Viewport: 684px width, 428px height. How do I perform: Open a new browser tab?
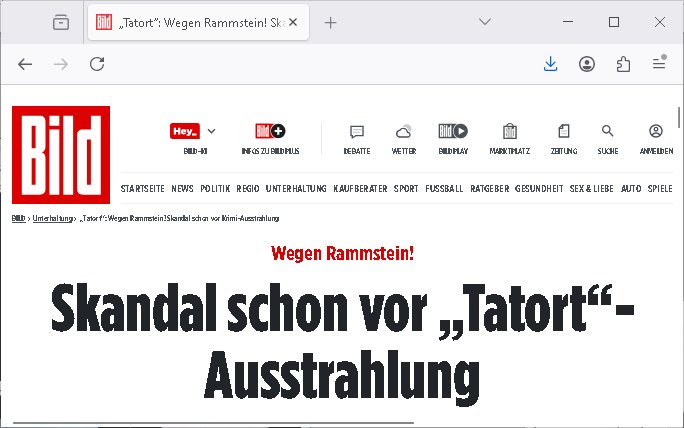click(331, 22)
